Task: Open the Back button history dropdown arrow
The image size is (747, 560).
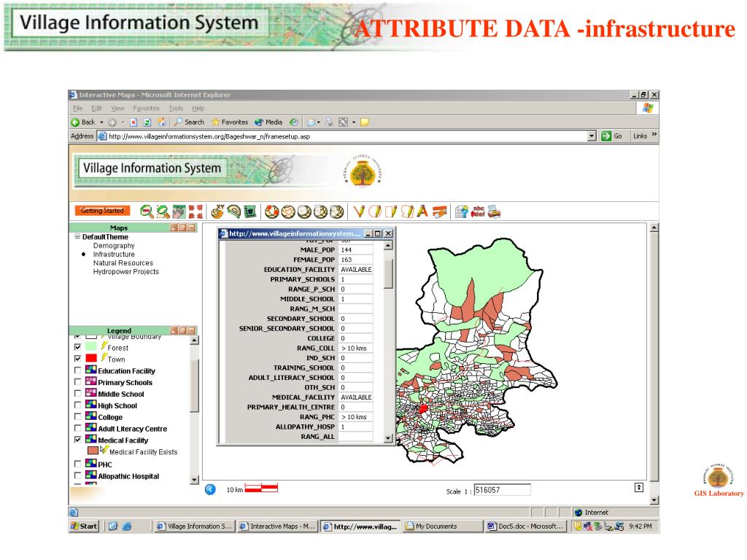Action: 101,122
